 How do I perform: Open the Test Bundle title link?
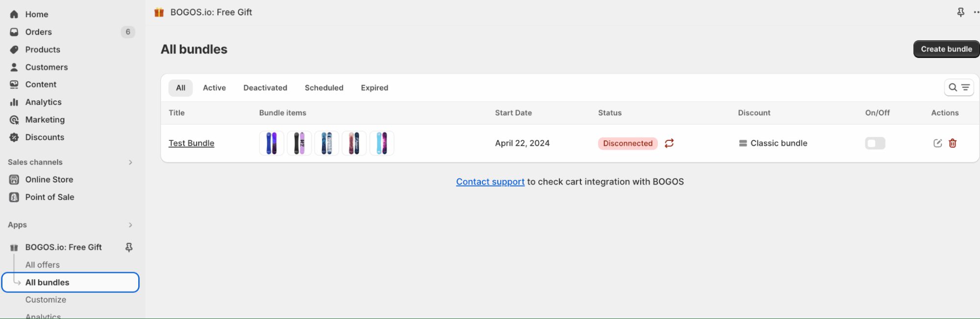click(191, 143)
